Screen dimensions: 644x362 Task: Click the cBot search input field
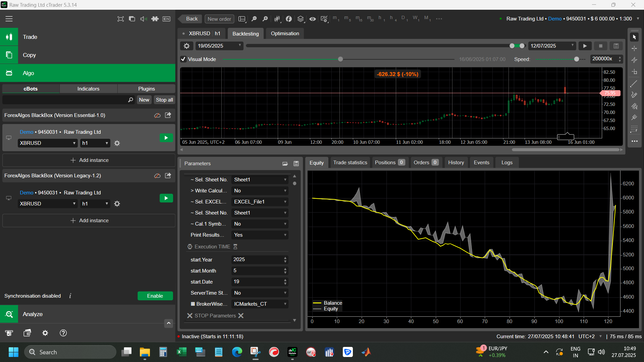[68, 100]
